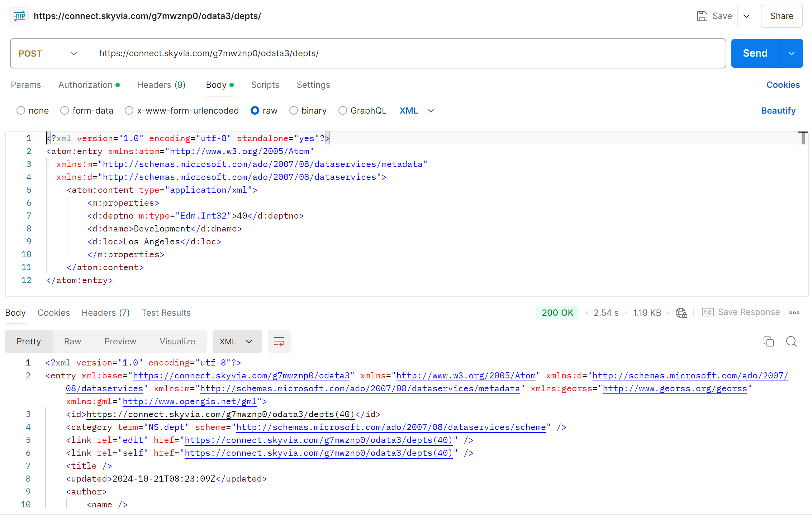Click the search icon in response panel
The image size is (812, 516).
(x=791, y=341)
